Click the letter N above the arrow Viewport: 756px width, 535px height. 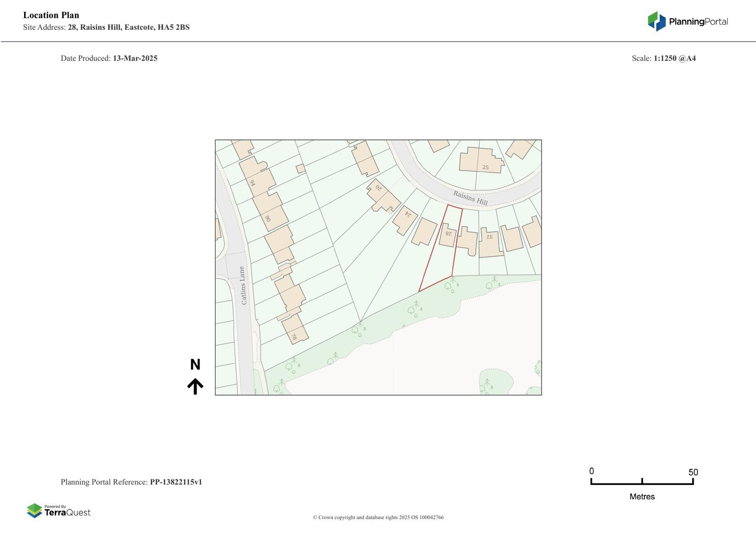click(x=195, y=364)
